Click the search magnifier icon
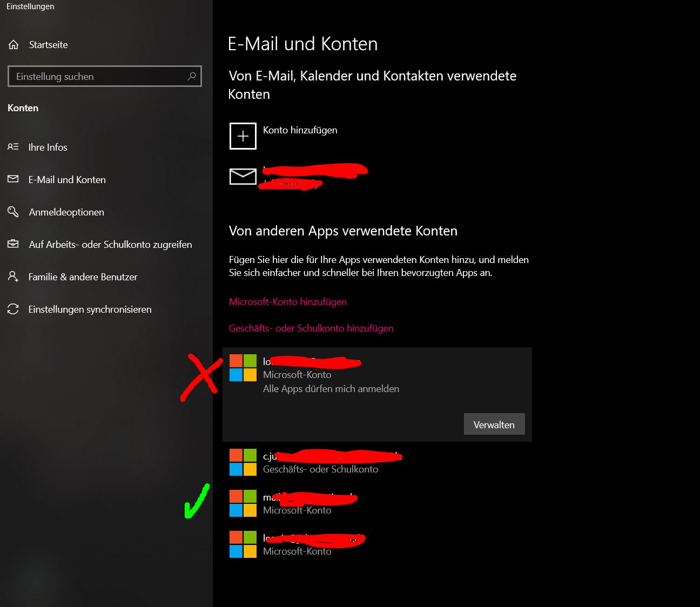 point(191,77)
